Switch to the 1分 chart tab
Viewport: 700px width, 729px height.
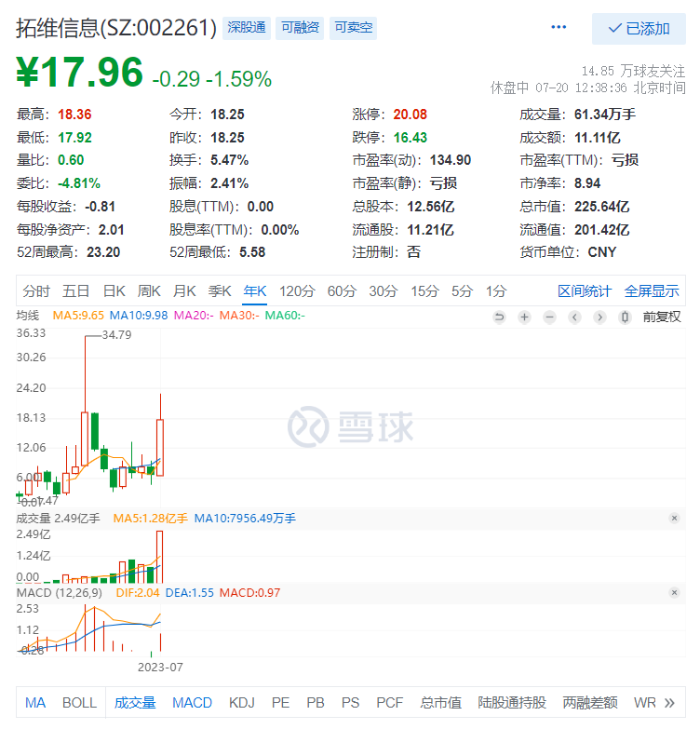pos(496,291)
